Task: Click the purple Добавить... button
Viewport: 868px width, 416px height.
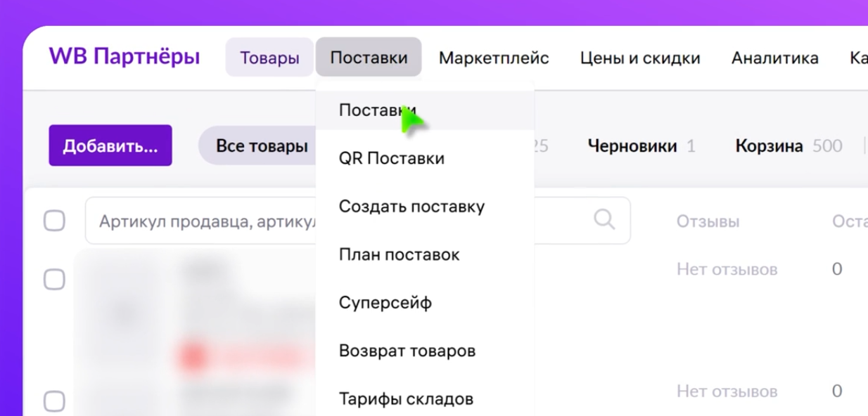Action: (110, 145)
